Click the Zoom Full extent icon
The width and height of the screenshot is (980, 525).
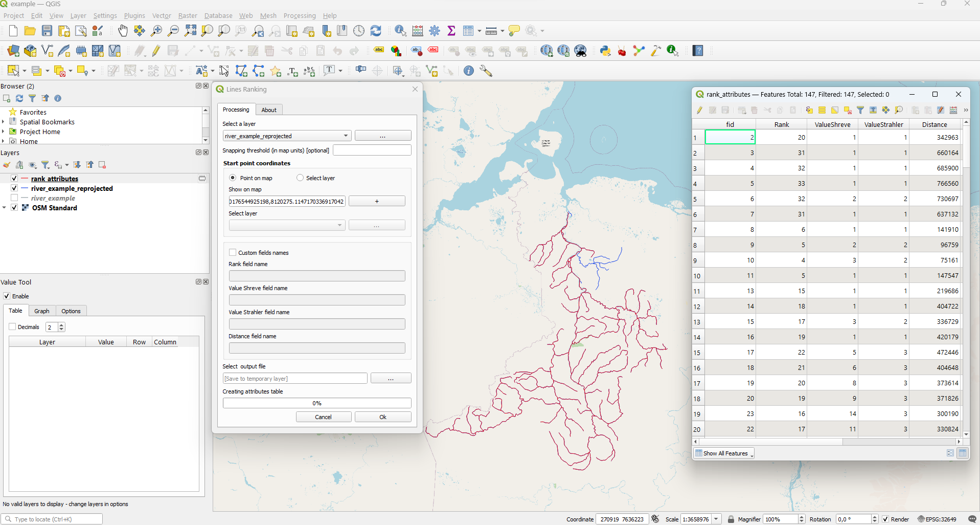point(190,31)
